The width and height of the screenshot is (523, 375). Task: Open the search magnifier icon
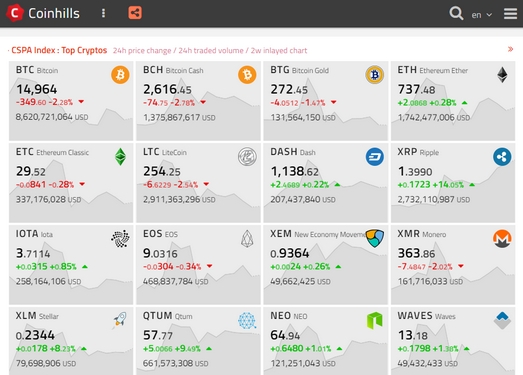456,13
